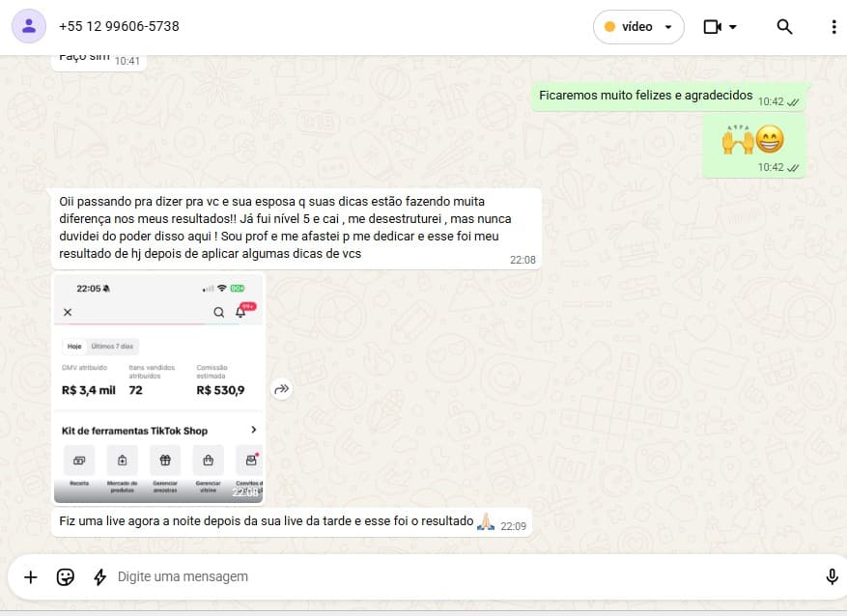
Task: Select the partially visible 'Faço sim' message
Action: [99, 61]
